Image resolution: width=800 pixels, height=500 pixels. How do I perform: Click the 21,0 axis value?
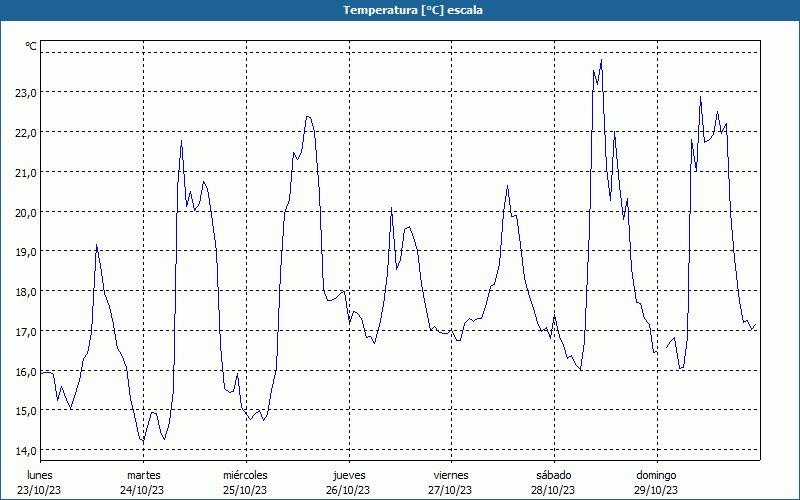[x=26, y=172]
